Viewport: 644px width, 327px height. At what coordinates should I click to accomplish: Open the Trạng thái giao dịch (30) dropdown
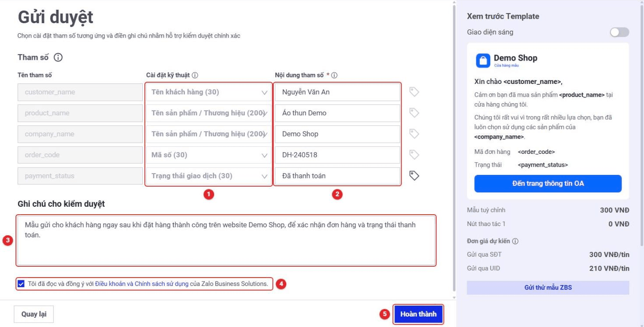point(209,176)
